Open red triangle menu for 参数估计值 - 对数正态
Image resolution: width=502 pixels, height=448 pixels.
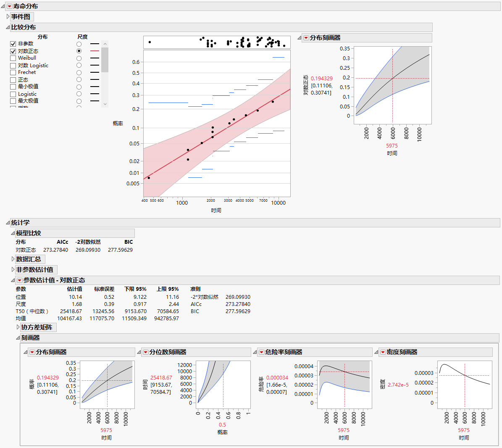pyautogui.click(x=19, y=280)
